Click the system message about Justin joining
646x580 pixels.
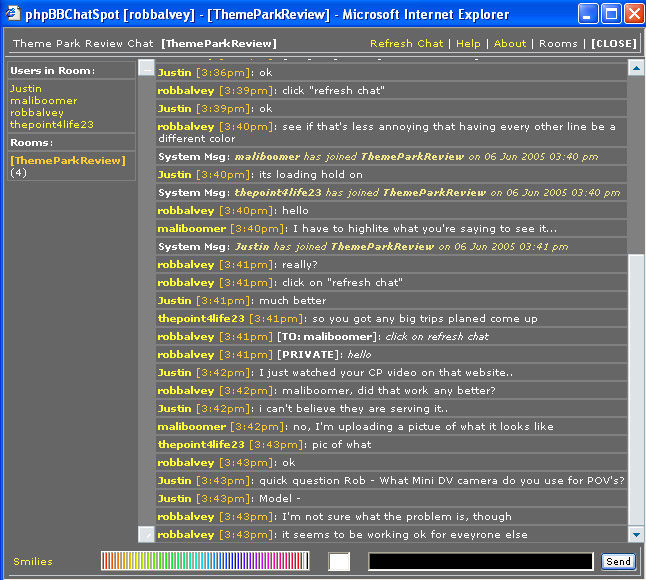pos(391,247)
